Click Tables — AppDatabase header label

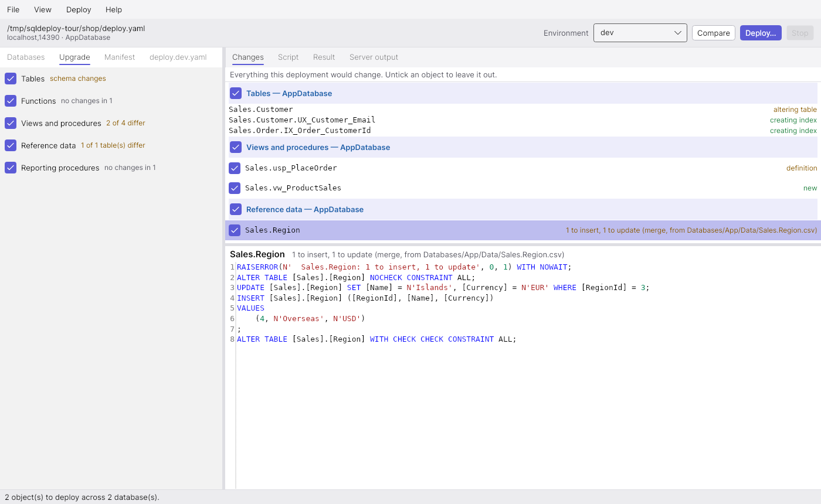pyautogui.click(x=289, y=93)
